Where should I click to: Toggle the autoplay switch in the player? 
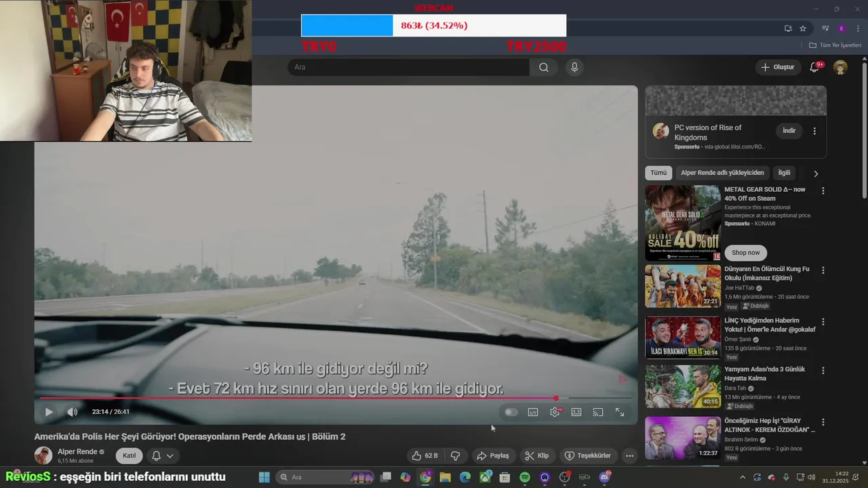pos(511,412)
